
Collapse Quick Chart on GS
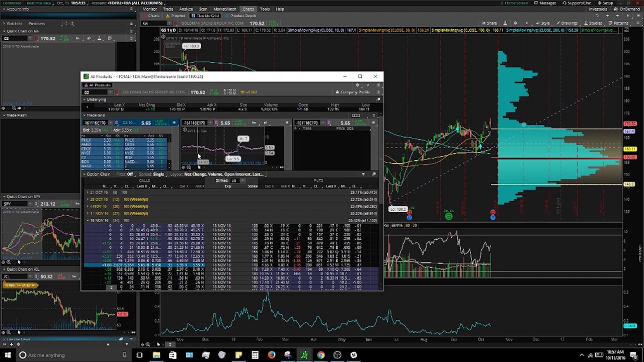click(x=4, y=31)
